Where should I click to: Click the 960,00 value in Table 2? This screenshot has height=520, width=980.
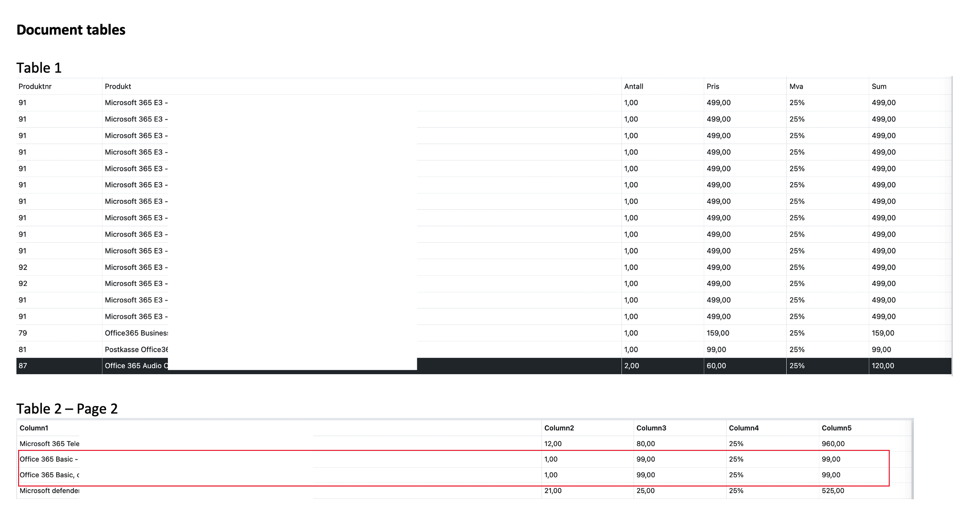pos(833,444)
